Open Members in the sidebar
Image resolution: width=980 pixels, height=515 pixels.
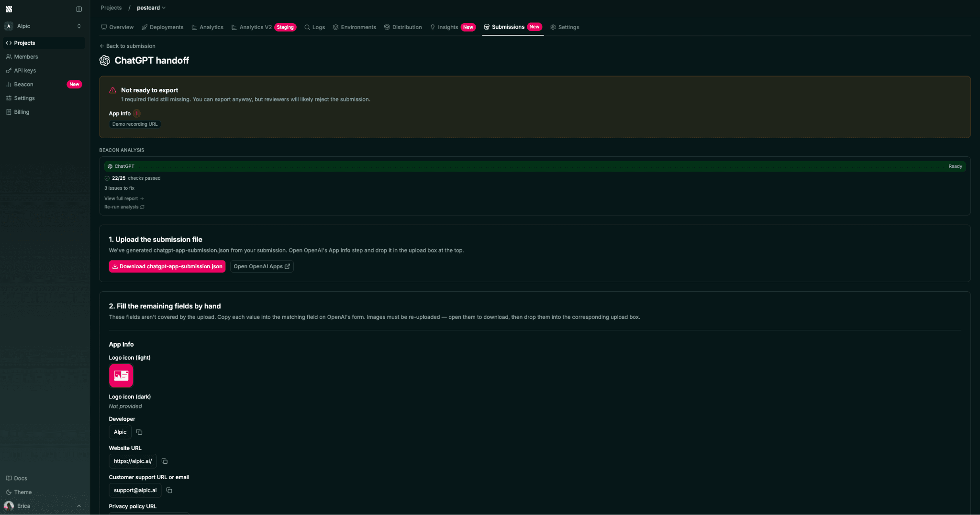click(44, 57)
